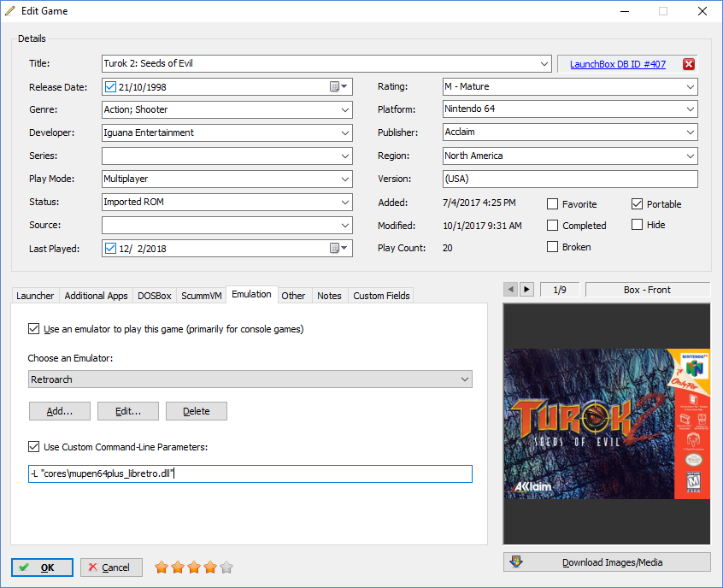Open the Custom Fields tab
The image size is (723, 588).
point(381,296)
